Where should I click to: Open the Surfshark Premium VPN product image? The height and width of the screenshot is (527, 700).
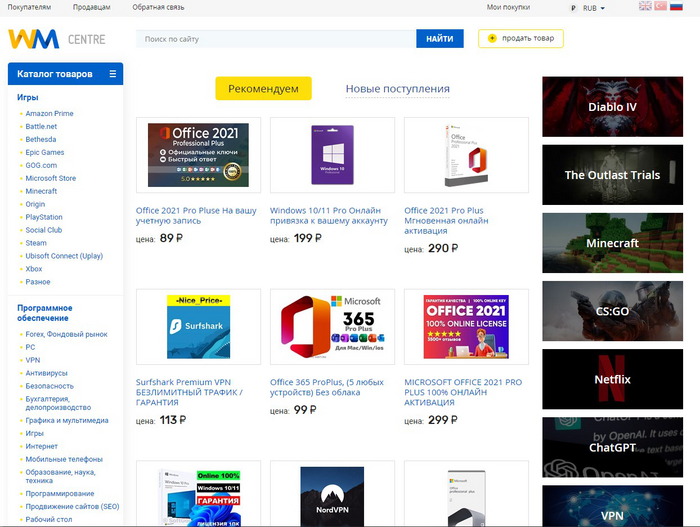coord(198,327)
